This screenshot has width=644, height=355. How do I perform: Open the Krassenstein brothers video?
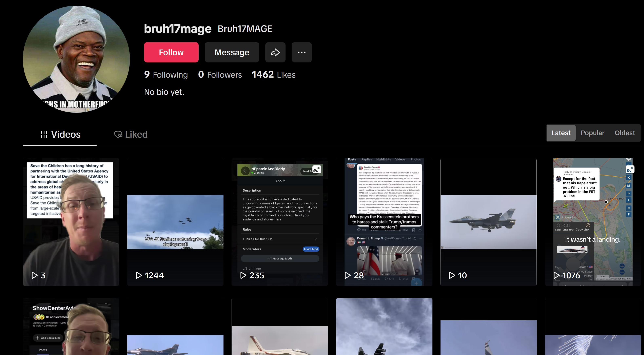(384, 222)
